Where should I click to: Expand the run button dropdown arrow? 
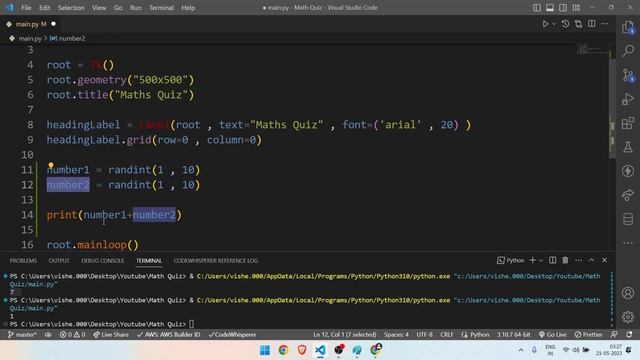click(554, 24)
